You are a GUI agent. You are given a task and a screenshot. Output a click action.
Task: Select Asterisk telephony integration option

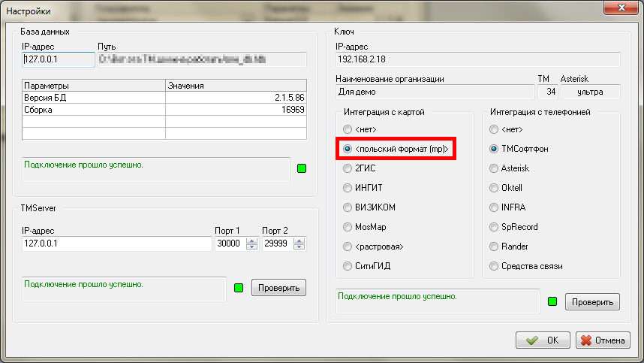coord(494,168)
